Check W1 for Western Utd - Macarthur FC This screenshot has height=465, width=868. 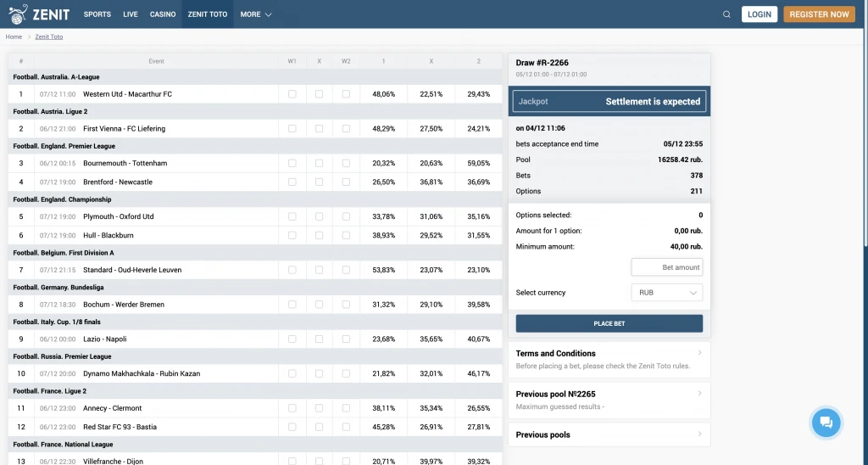click(292, 94)
